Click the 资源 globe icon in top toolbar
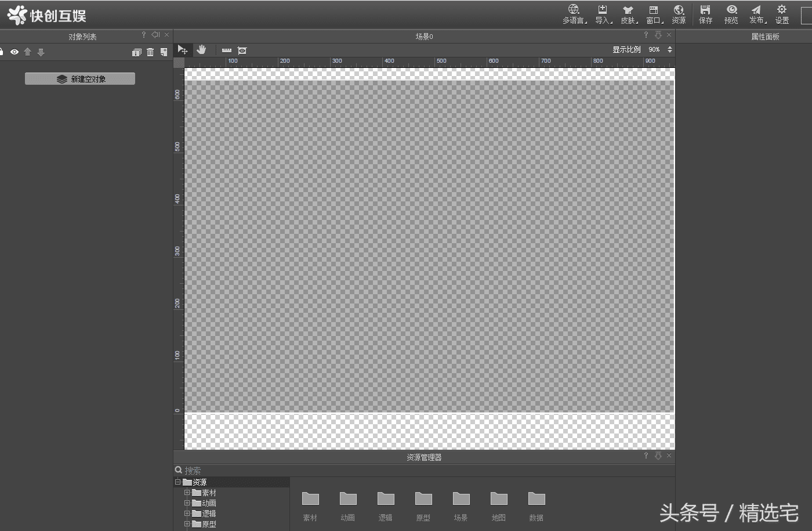 (x=679, y=15)
